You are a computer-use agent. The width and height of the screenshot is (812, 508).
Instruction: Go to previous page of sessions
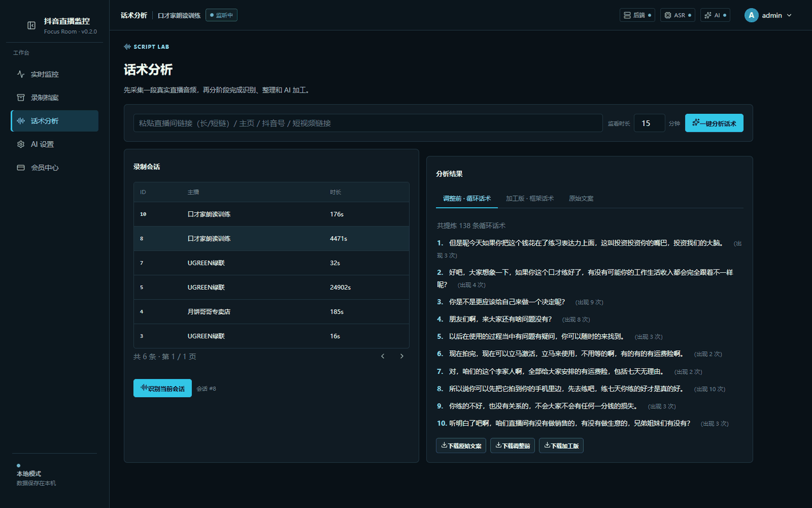click(383, 356)
